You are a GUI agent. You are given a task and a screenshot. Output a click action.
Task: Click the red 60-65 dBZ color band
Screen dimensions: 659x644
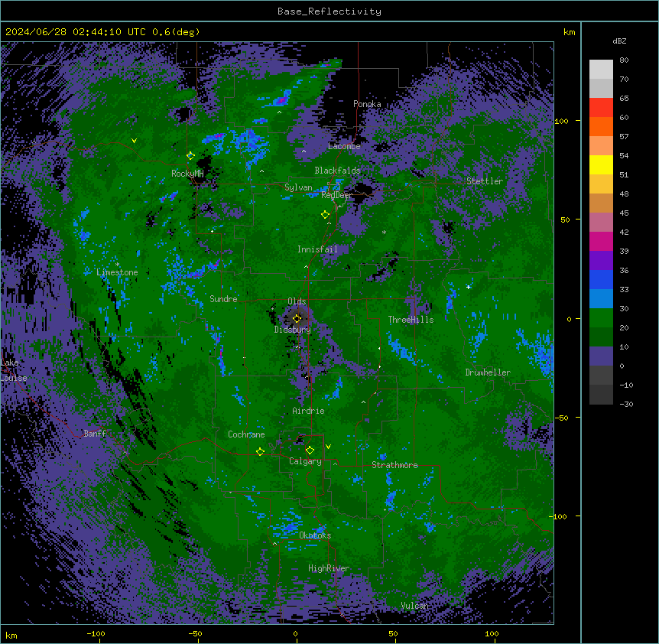pyautogui.click(x=601, y=108)
